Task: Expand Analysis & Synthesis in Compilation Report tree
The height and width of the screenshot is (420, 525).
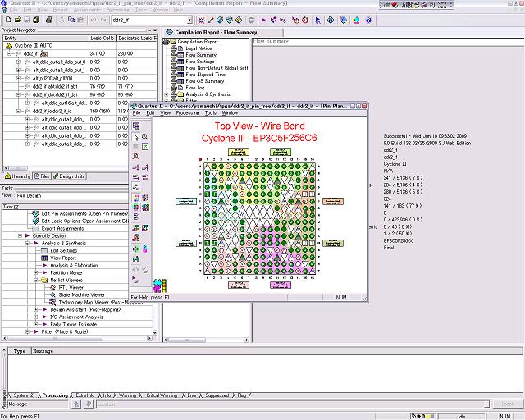Action: tap(167, 94)
